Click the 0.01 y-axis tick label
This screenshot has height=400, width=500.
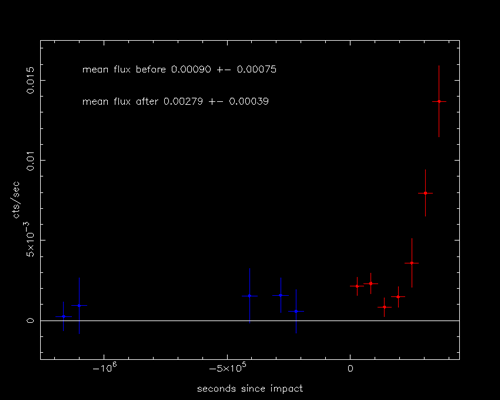[31, 161]
